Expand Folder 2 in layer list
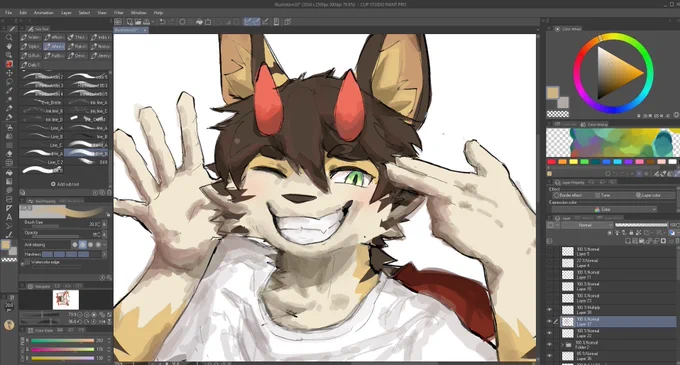Viewport: 680px width, 365px height. [x=563, y=345]
